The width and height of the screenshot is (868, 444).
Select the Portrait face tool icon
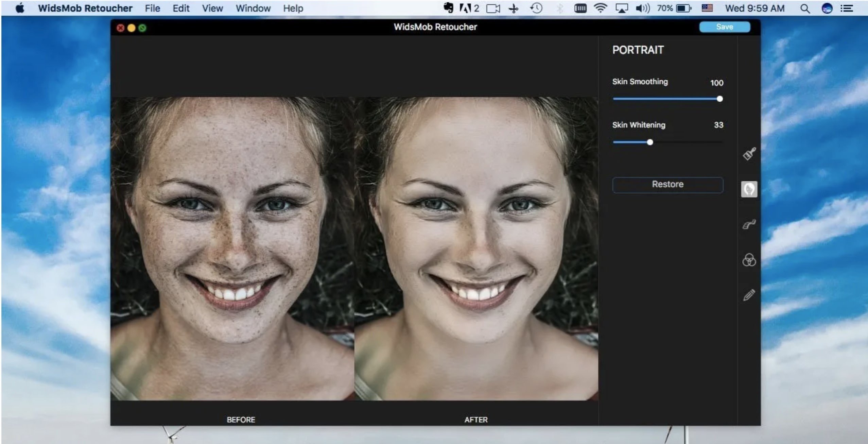point(749,189)
